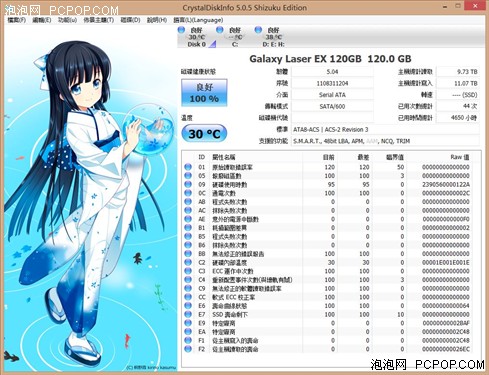This screenshot has width=489, height=375.
Task: Open the 檔案(F) menu
Action: 17,20
